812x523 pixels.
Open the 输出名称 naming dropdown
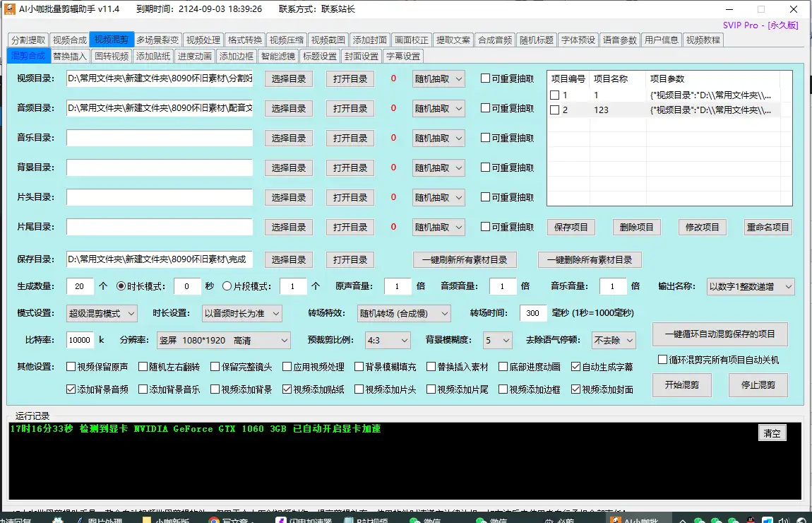click(750, 286)
